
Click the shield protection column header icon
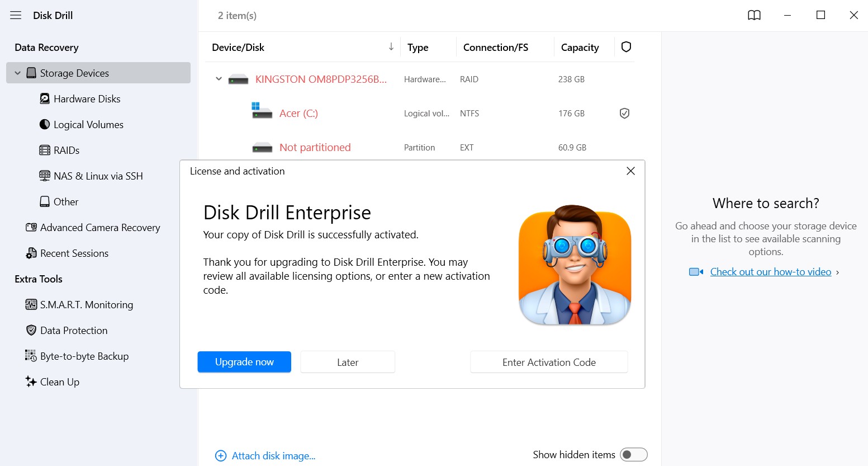[626, 47]
